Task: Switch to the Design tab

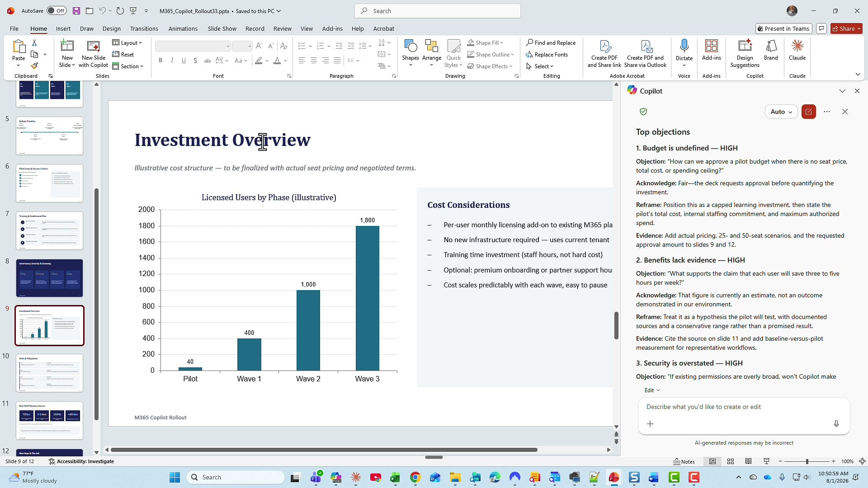Action: tap(111, 28)
